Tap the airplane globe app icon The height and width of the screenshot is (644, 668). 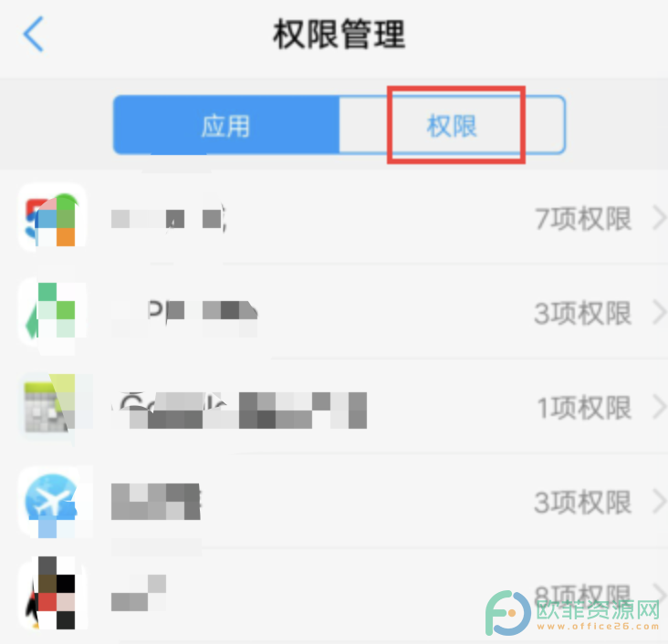point(52,502)
